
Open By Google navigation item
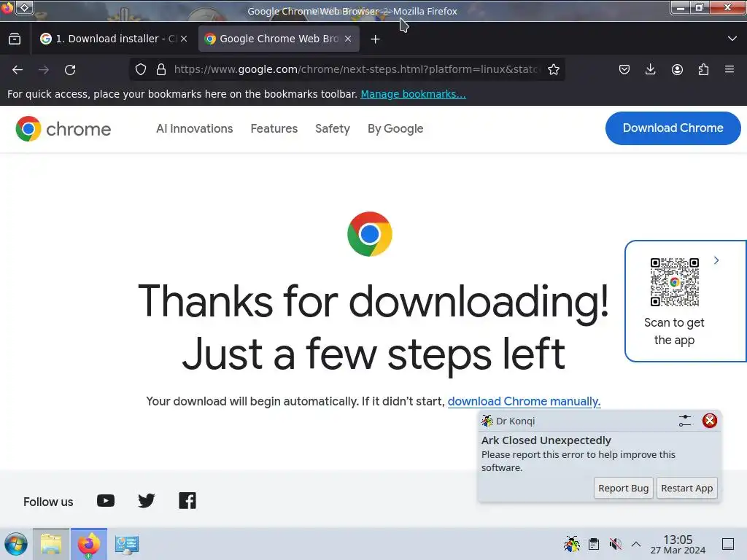(395, 129)
